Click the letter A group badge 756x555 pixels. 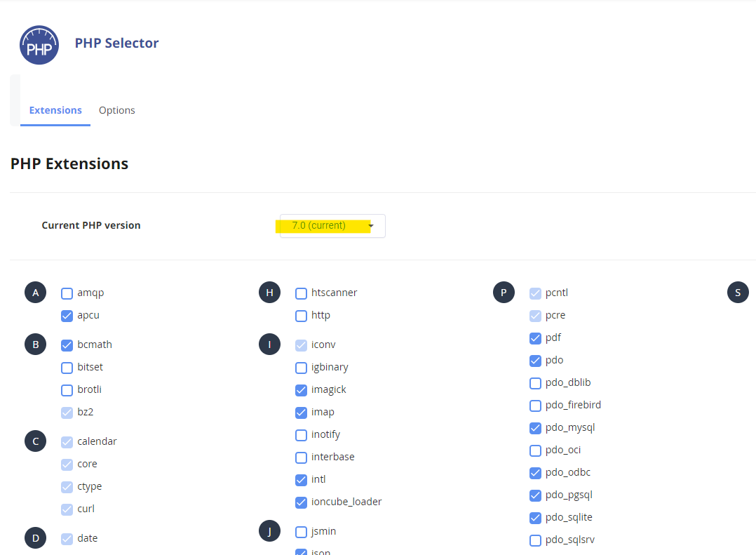[x=35, y=292]
